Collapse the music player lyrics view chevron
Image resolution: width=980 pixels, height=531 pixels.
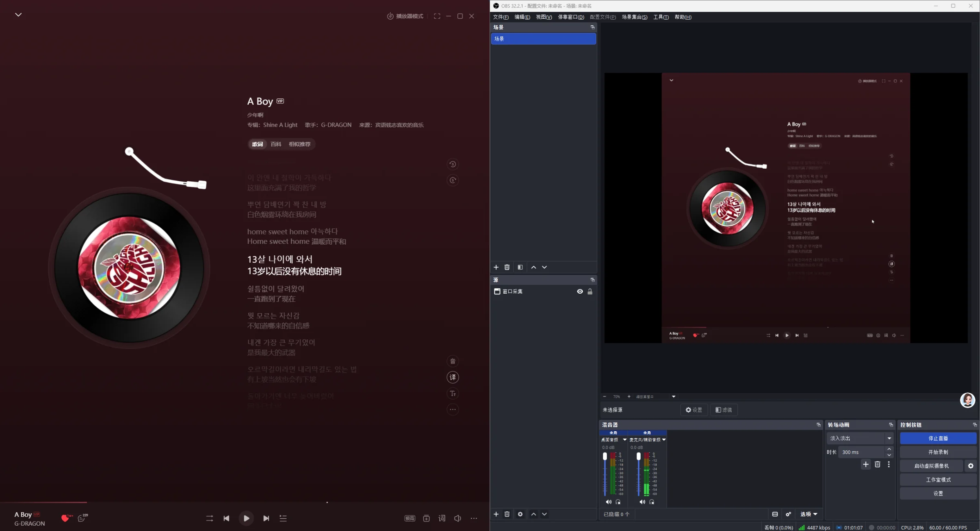(18, 15)
